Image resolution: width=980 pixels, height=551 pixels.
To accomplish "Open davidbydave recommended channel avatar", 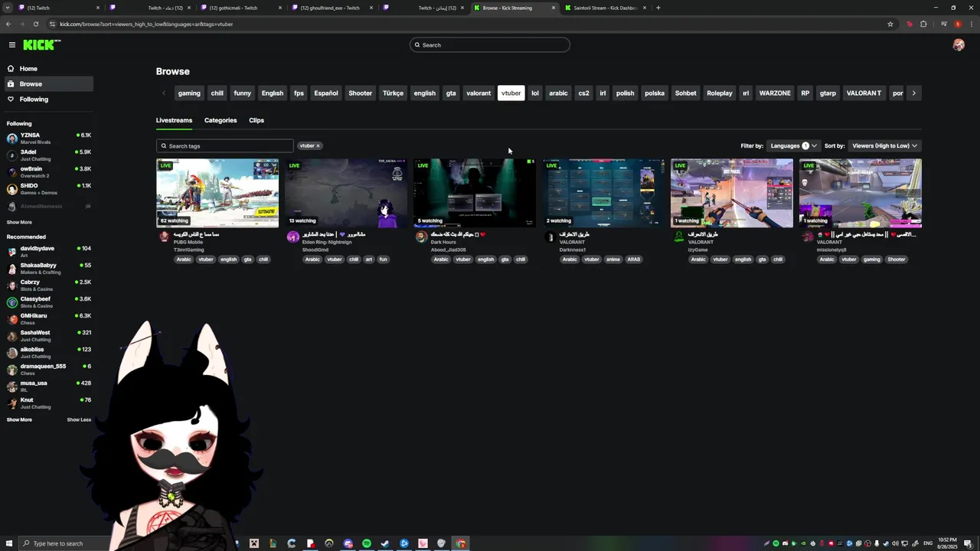I will 12,252.
